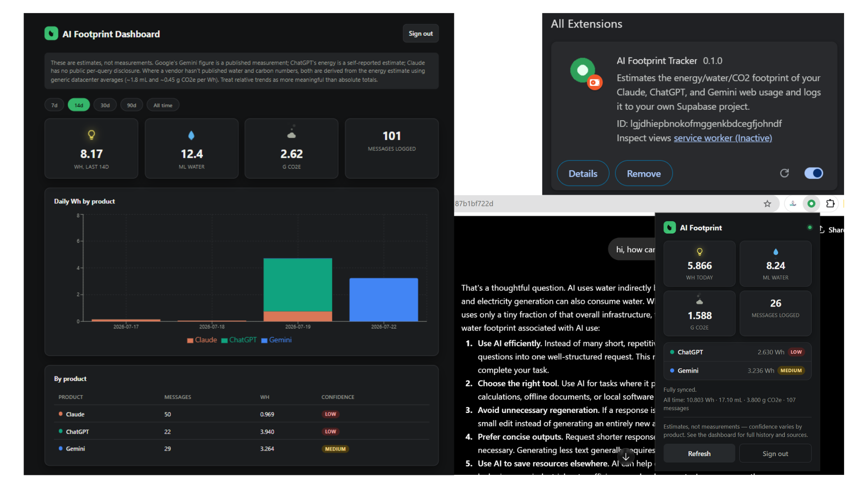
Task: Remove the AI Footprint Tracker extension
Action: click(644, 174)
